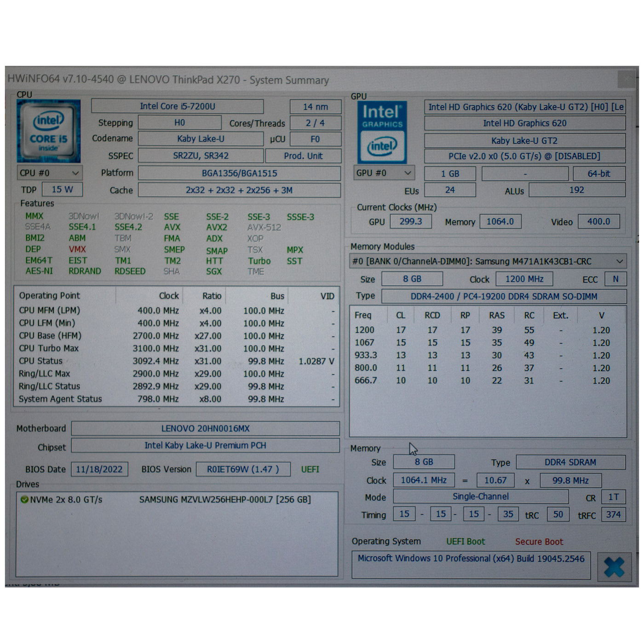Select the Ring/LLC Max row
The height and width of the screenshot is (644, 644).
coord(177,374)
